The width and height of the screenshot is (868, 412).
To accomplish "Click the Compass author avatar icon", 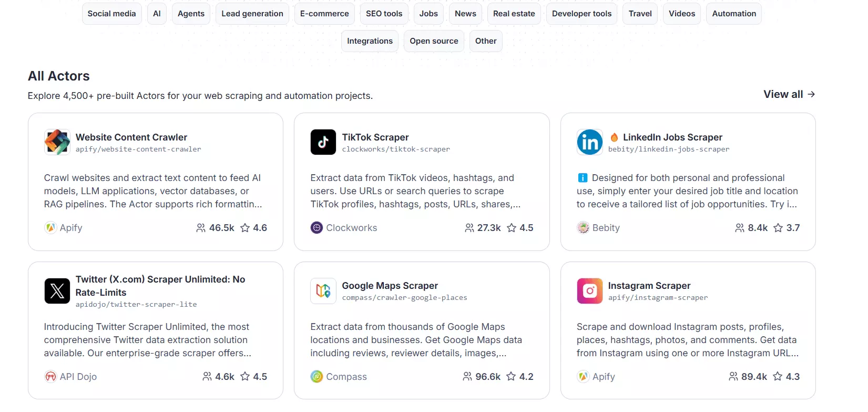I will tap(316, 377).
